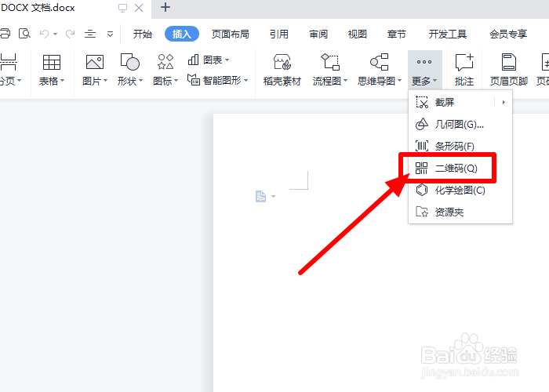
Task: Select 条形码(F) barcode menu item
Action: (460, 146)
